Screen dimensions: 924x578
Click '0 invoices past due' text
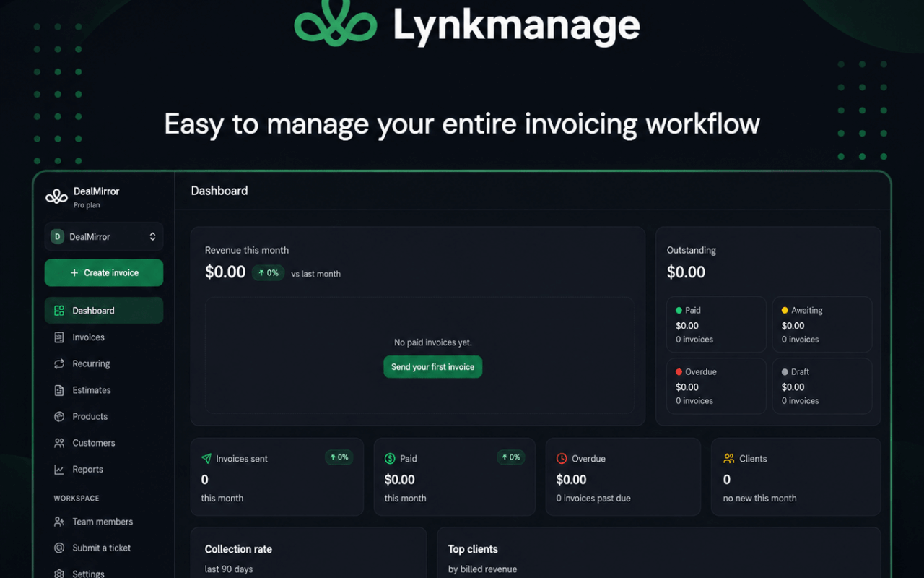593,499
